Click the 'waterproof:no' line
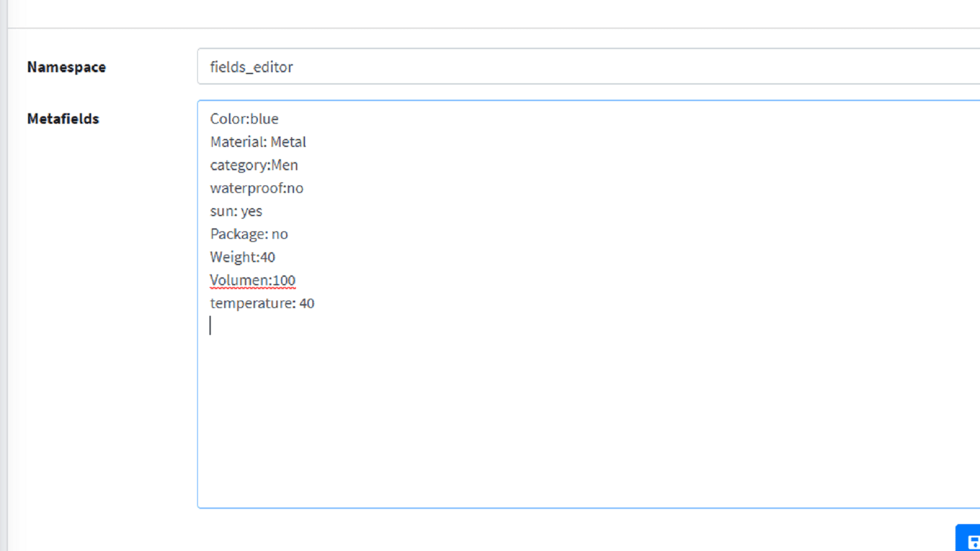The image size is (980, 551). pos(256,189)
